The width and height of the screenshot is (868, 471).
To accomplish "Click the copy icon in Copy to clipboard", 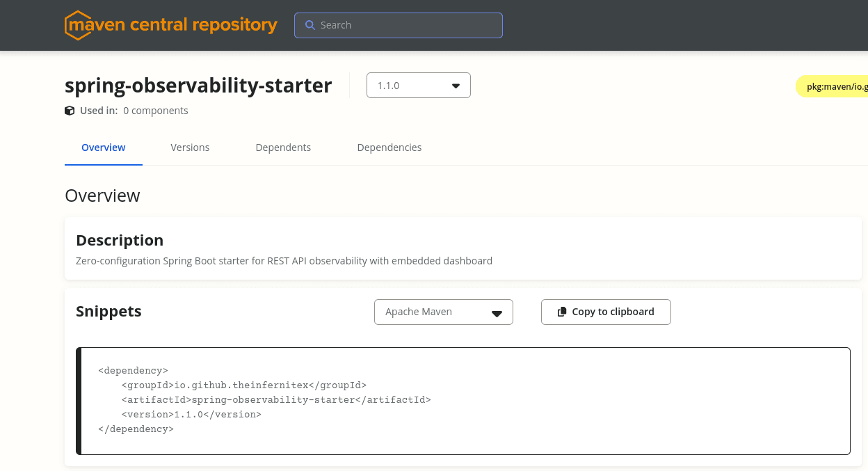I will coord(562,312).
